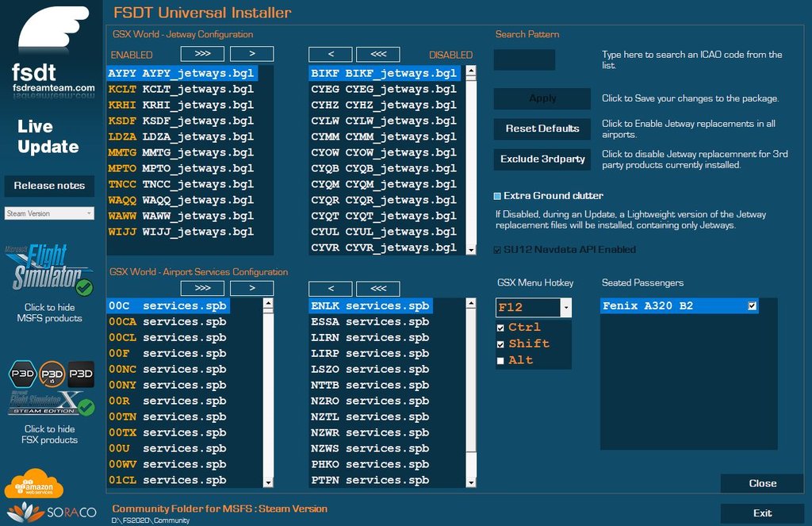
Task: Click the FSDT wing logo
Action: coord(53,29)
